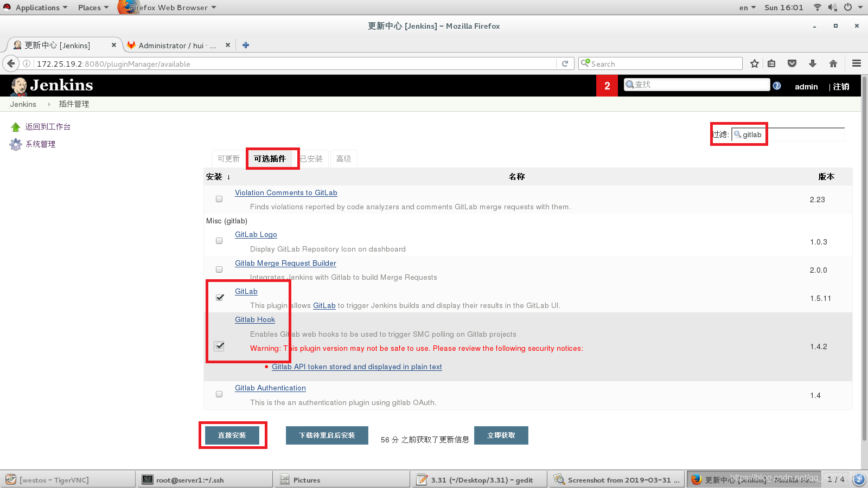Viewport: 868px width, 488px height.
Task: Open the root@server1 terminal taskbar item
Action: click(205, 480)
